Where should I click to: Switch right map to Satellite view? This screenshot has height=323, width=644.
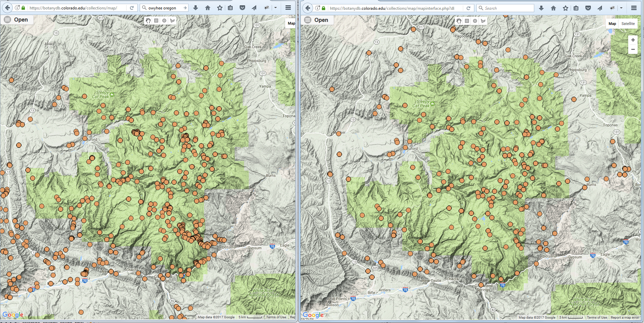tap(628, 24)
